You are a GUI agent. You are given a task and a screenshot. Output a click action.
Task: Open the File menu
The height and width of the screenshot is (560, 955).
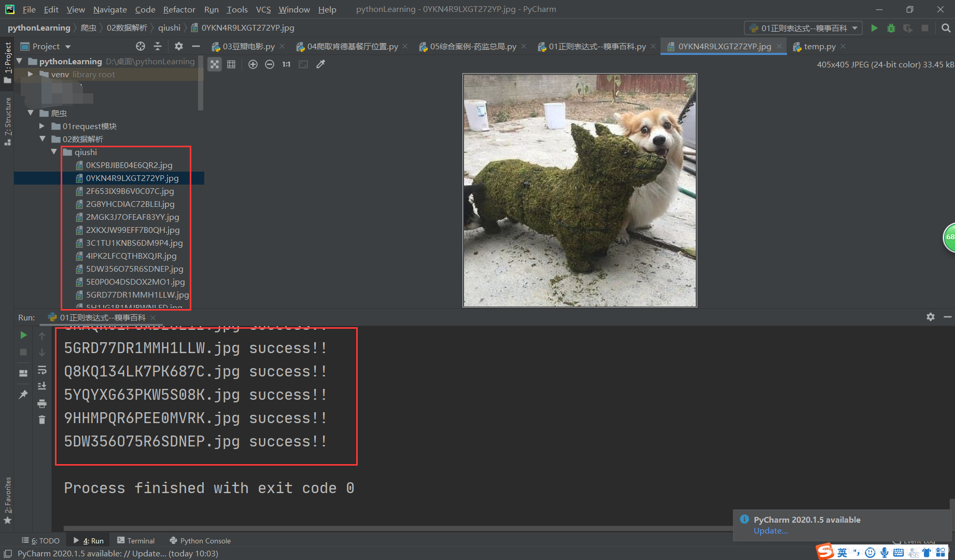(x=29, y=9)
